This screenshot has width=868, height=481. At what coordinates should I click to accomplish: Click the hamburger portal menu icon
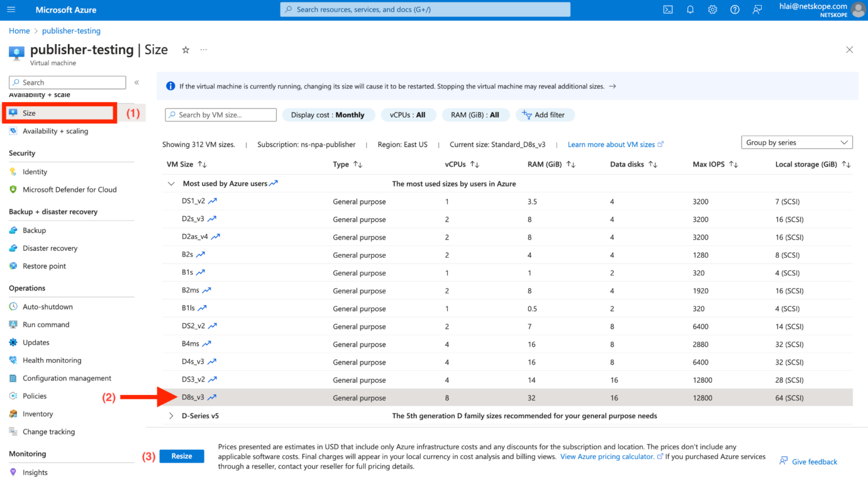(11, 10)
